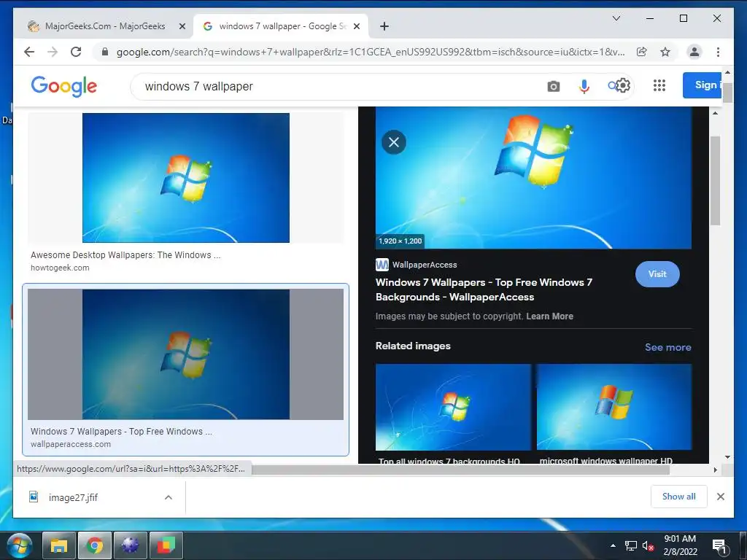The height and width of the screenshot is (560, 747).
Task: Open the purple globe taskbar app
Action: point(131,545)
